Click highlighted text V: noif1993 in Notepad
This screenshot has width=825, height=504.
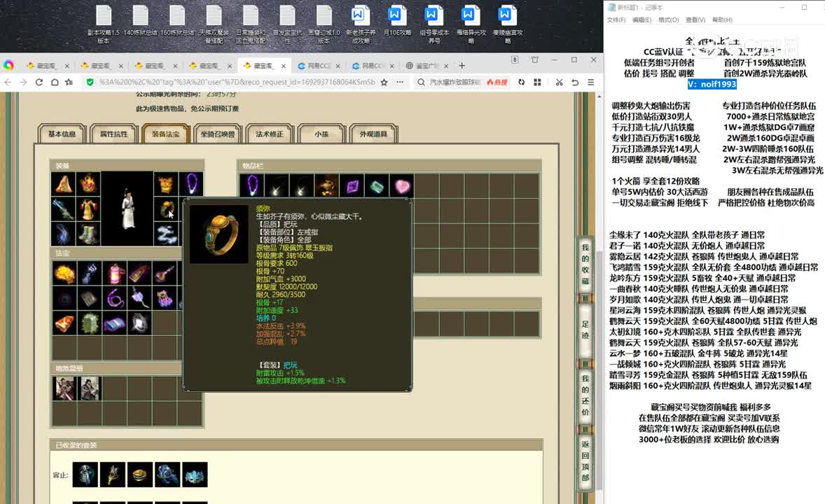(x=712, y=84)
